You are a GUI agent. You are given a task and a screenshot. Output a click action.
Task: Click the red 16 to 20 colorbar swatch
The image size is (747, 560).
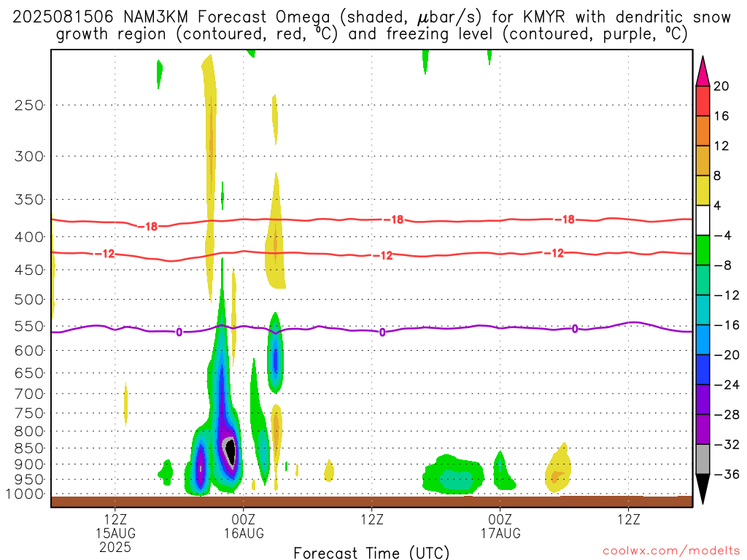coord(703,101)
